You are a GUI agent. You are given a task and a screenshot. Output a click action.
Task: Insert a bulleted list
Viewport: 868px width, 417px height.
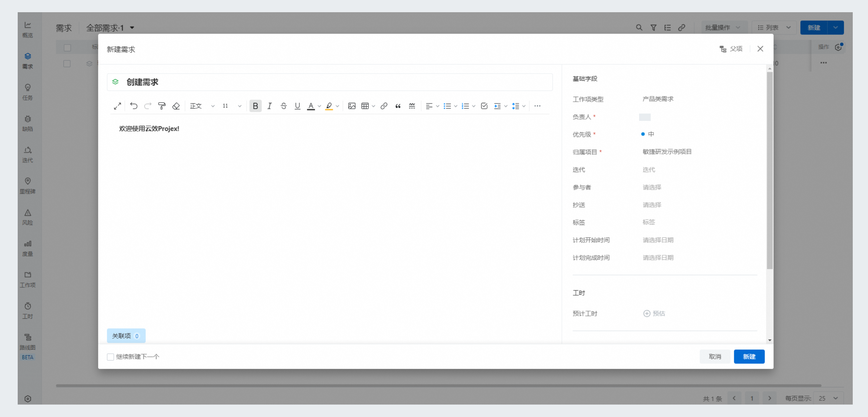[447, 106]
